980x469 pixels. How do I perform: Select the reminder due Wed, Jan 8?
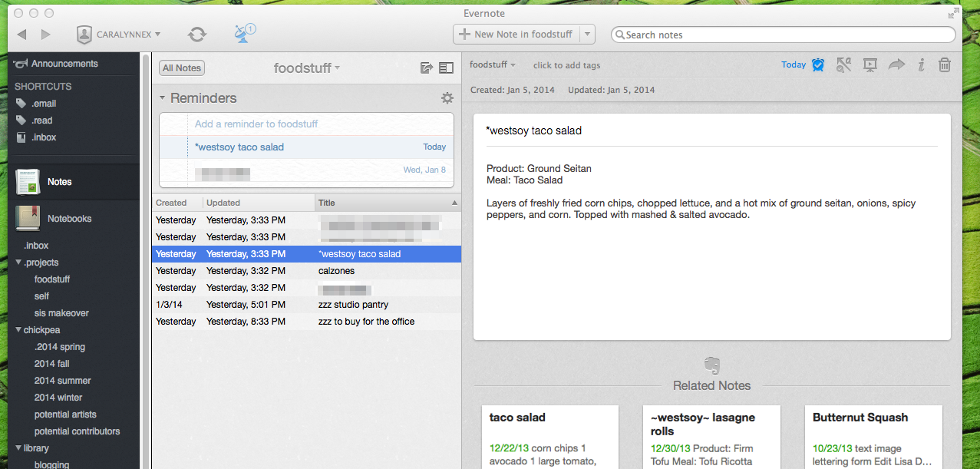point(306,170)
